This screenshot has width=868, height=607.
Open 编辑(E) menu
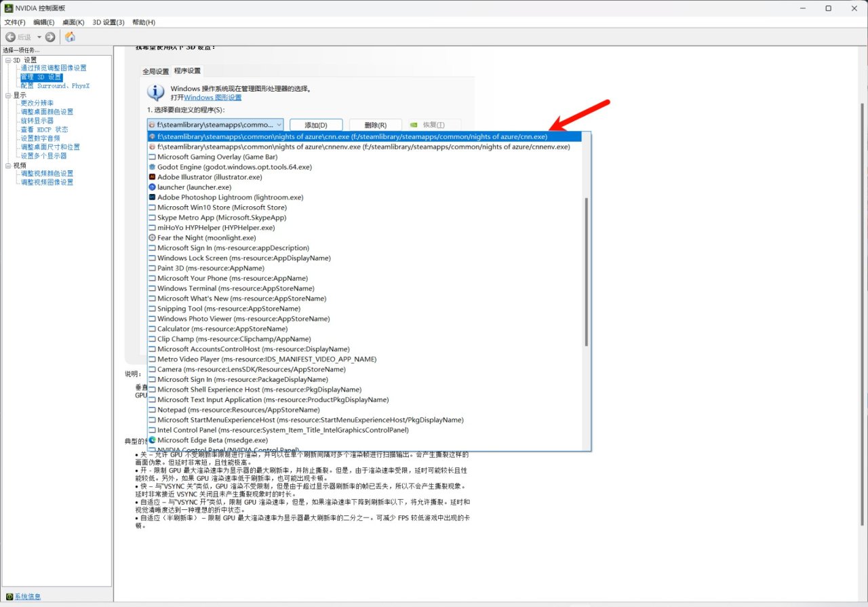44,22
